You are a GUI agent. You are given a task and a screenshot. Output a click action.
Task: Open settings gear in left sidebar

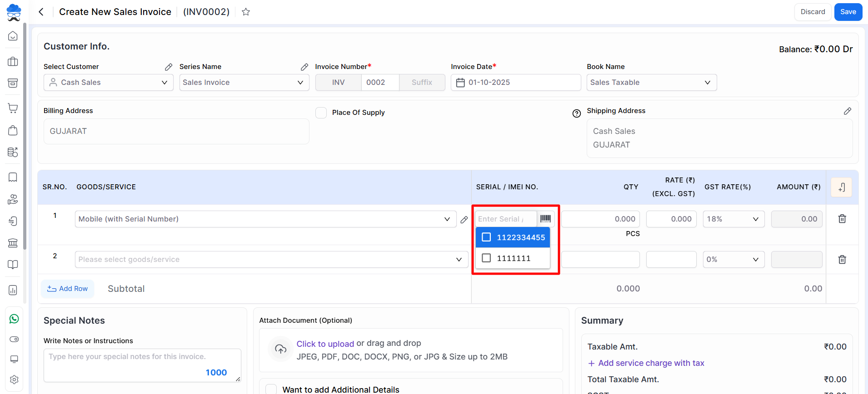[14, 379]
